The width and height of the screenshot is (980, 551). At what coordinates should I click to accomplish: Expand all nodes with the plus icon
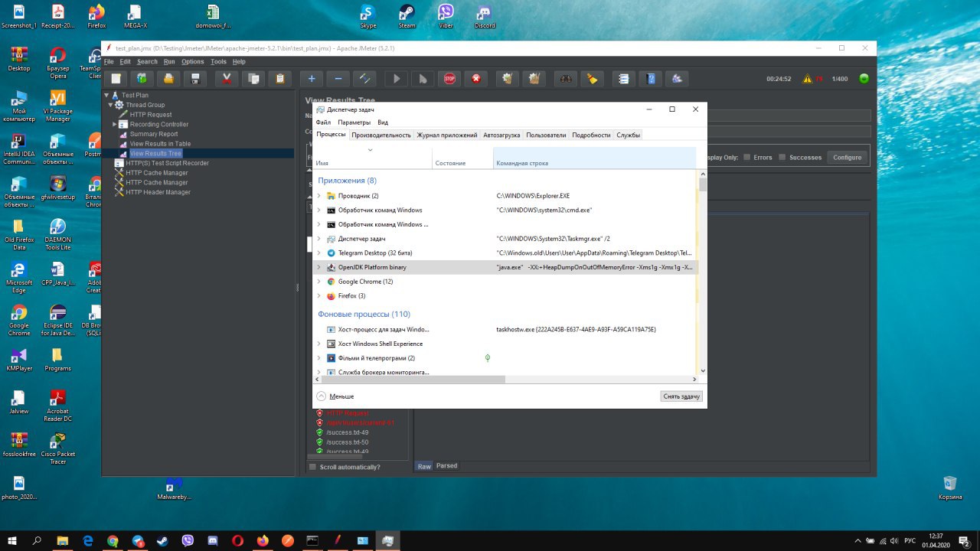(311, 78)
